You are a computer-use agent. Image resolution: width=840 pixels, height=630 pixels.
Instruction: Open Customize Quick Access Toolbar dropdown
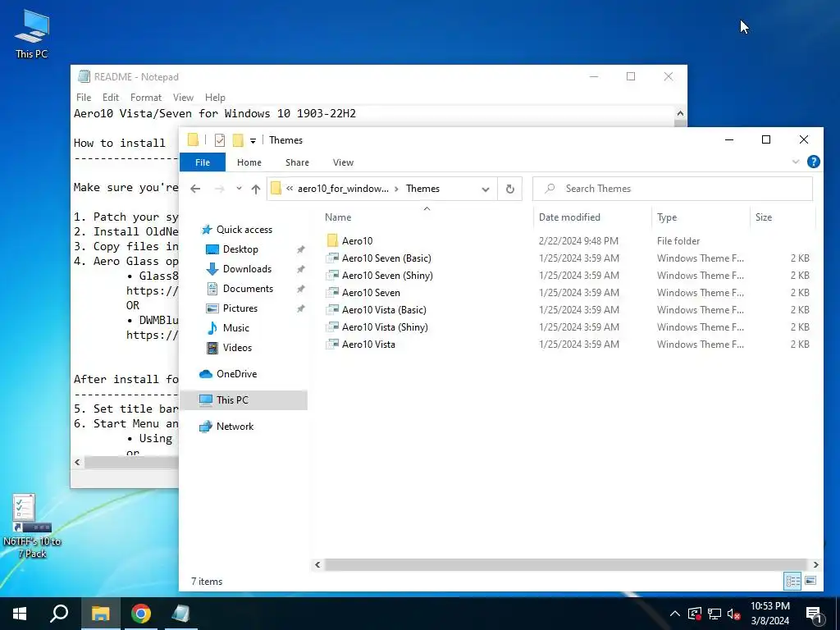click(x=253, y=141)
